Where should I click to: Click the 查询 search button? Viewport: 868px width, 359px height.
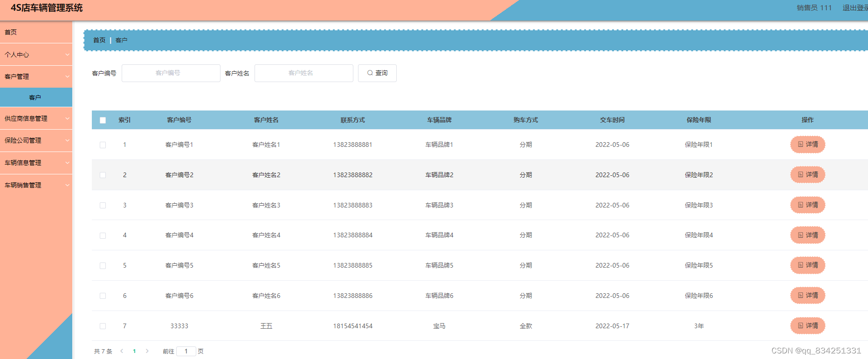coord(377,73)
